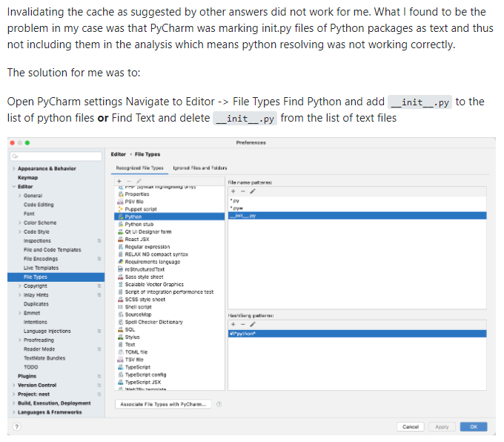Select Regular expression file type

(170, 247)
